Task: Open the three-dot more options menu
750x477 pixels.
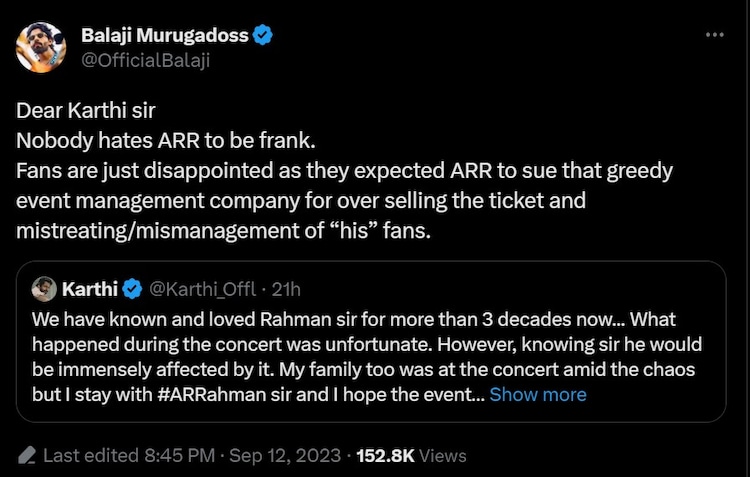Action: tap(714, 34)
